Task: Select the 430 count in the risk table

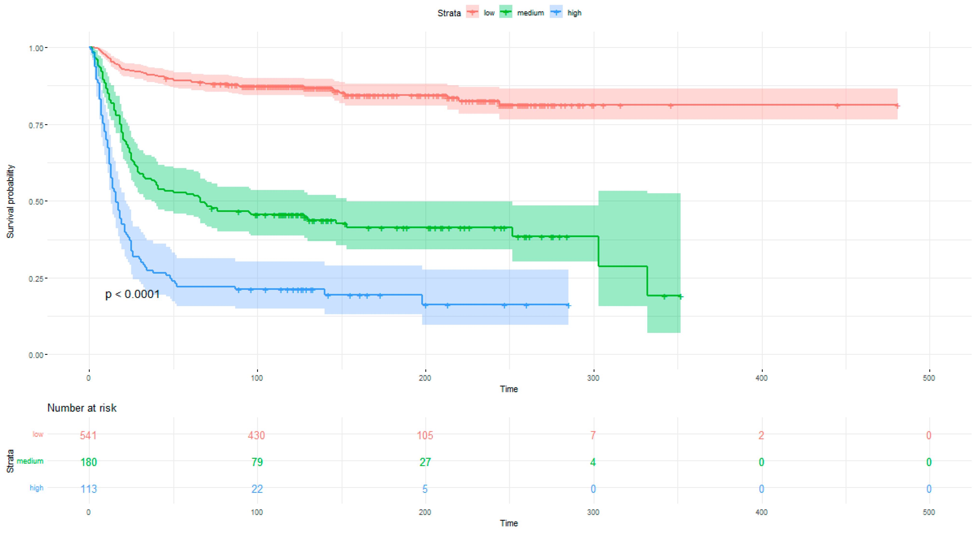Action: [x=257, y=435]
